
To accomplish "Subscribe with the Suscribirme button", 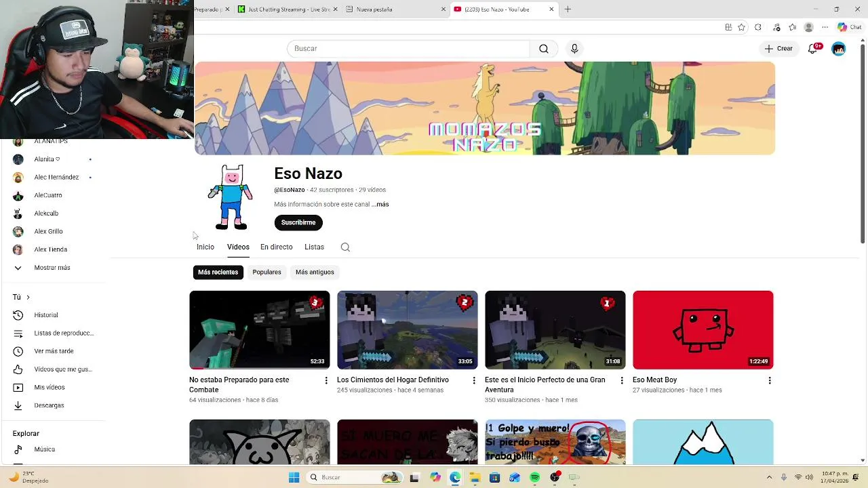I will click(x=298, y=222).
